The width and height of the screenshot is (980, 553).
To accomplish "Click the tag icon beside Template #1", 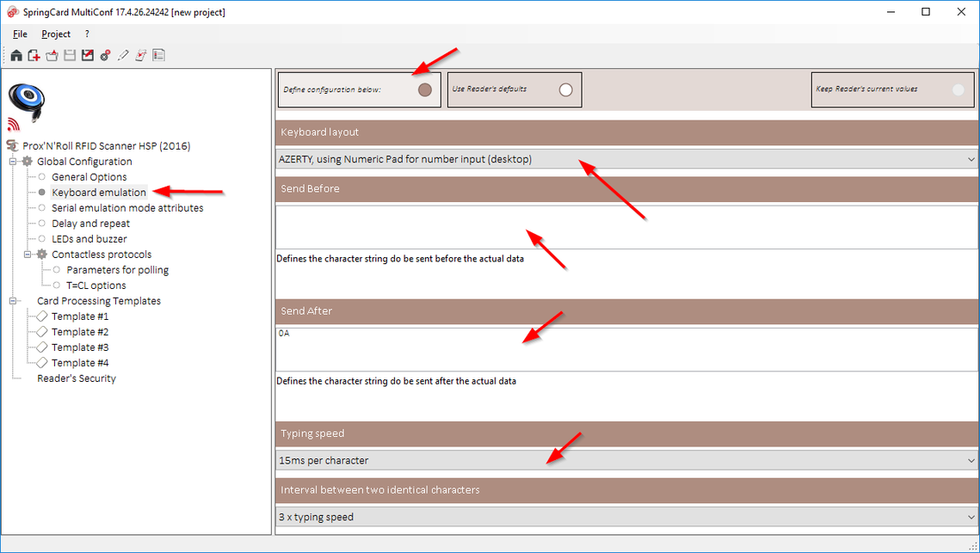I will pyautogui.click(x=42, y=316).
